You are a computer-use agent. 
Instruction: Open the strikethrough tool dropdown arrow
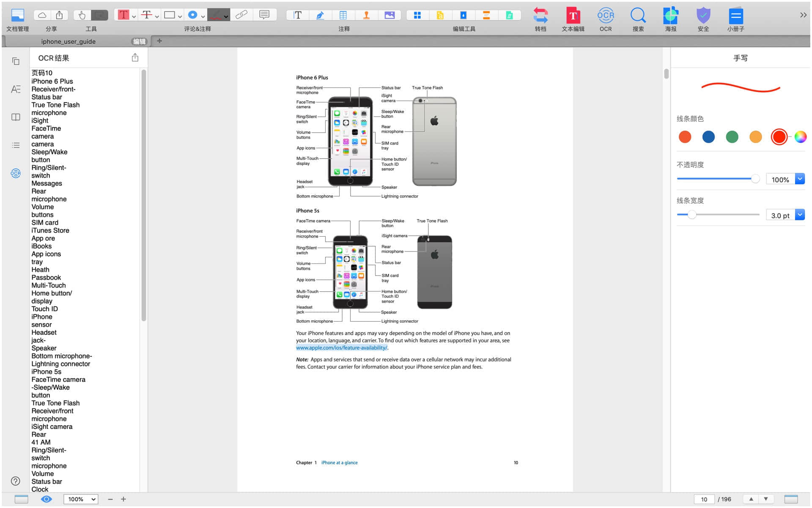pos(157,16)
